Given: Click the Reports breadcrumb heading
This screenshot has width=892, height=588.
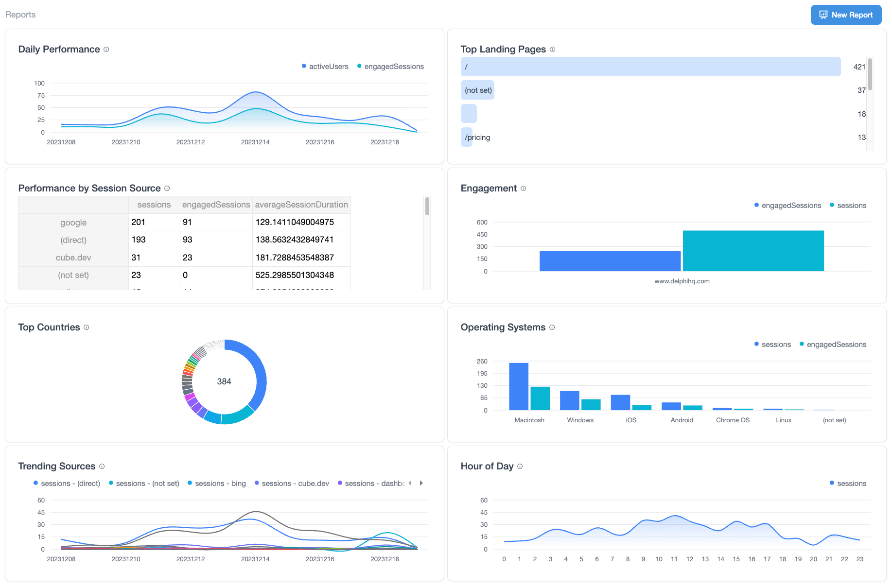Looking at the screenshot, I should coord(20,15).
